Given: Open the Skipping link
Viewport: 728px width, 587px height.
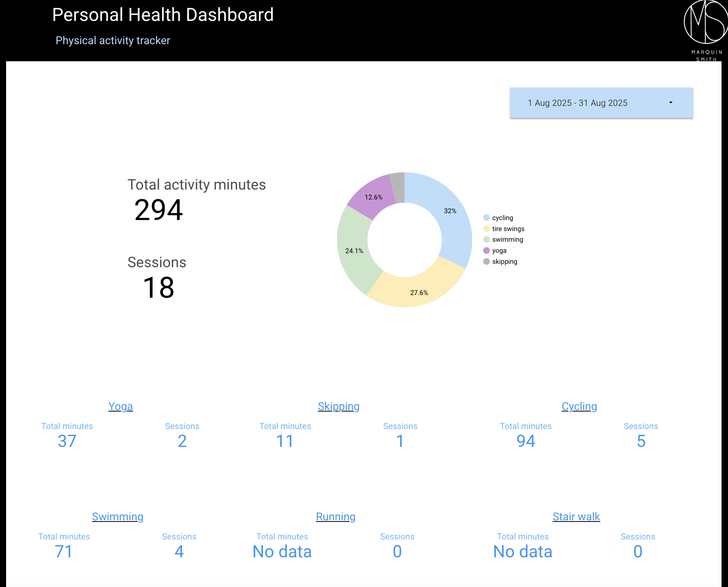Looking at the screenshot, I should coord(338,407).
